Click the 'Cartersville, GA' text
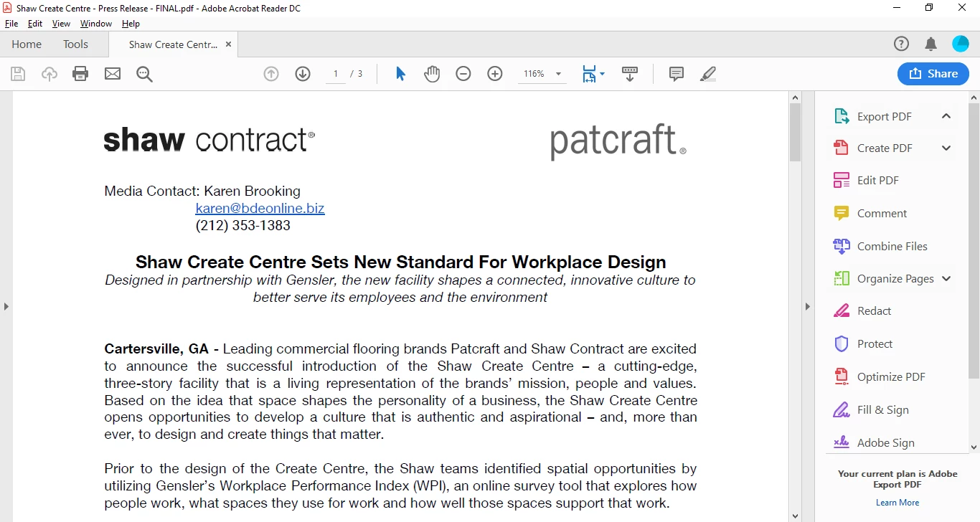 (x=156, y=349)
